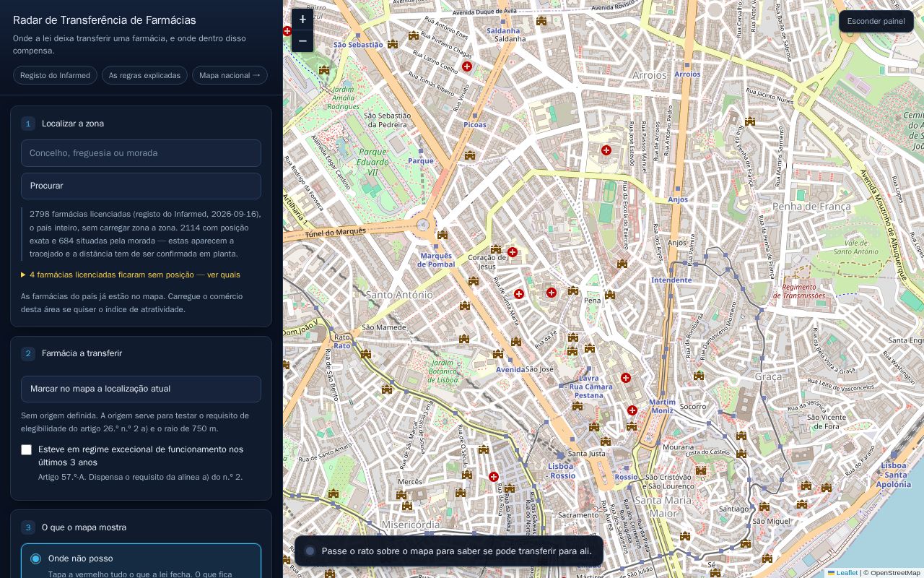The height and width of the screenshot is (578, 924).
Task: Open the pharmacy cross right of Lavra station label
Action: 626,378
